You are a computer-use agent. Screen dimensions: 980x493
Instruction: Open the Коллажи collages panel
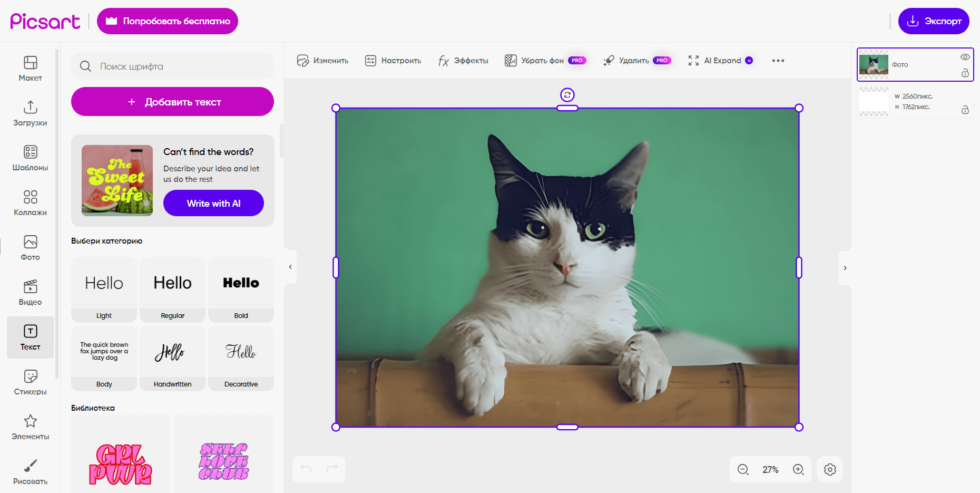pos(30,203)
